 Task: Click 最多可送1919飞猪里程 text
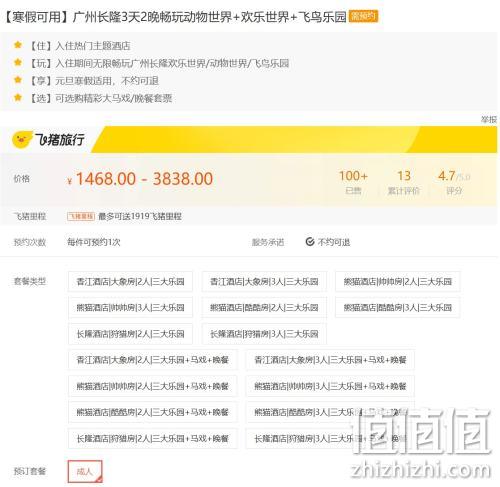click(x=140, y=216)
